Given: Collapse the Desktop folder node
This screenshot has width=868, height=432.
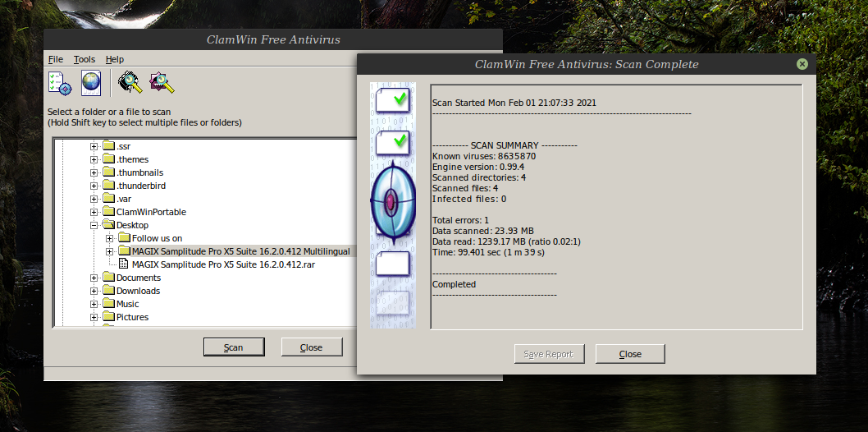Looking at the screenshot, I should pos(94,225).
